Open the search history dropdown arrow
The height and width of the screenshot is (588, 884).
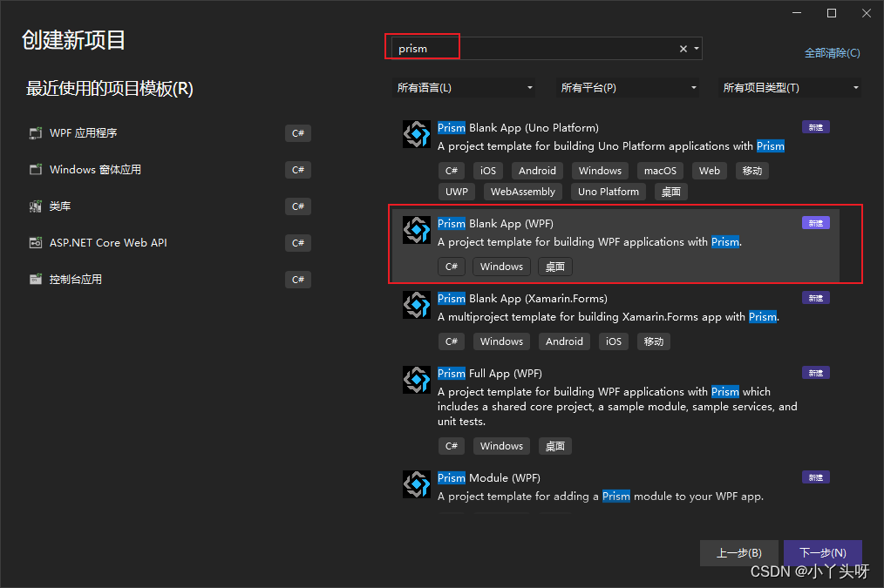[x=697, y=49]
